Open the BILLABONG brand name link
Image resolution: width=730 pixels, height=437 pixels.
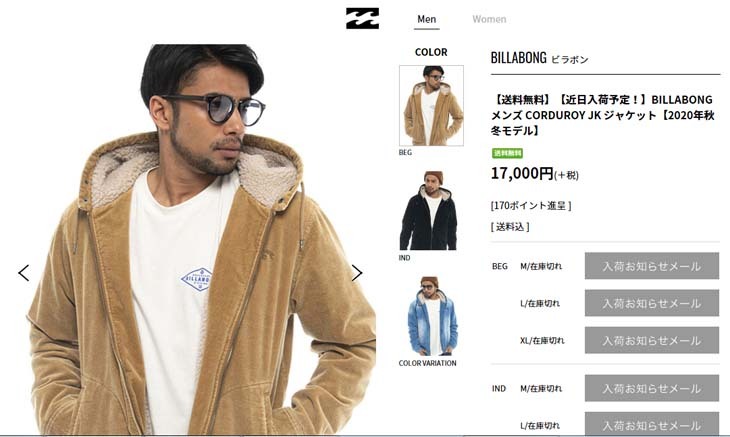[518, 58]
